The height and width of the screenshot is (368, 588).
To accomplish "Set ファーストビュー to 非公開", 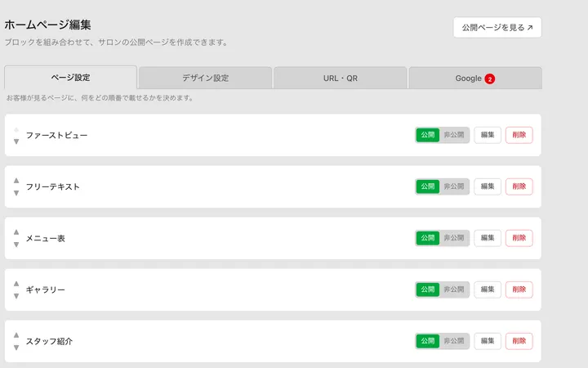I will [x=454, y=135].
